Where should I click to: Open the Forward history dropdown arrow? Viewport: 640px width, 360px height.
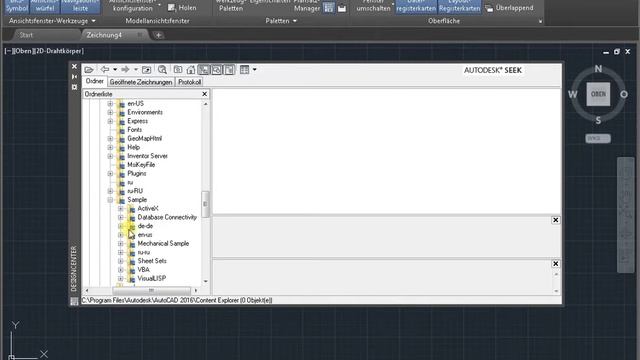pos(136,70)
